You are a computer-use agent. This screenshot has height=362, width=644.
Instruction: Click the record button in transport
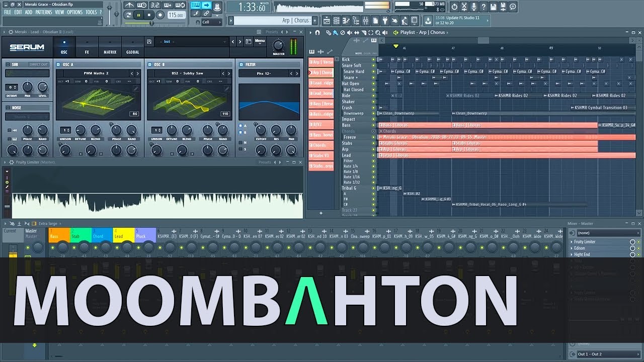tap(160, 15)
